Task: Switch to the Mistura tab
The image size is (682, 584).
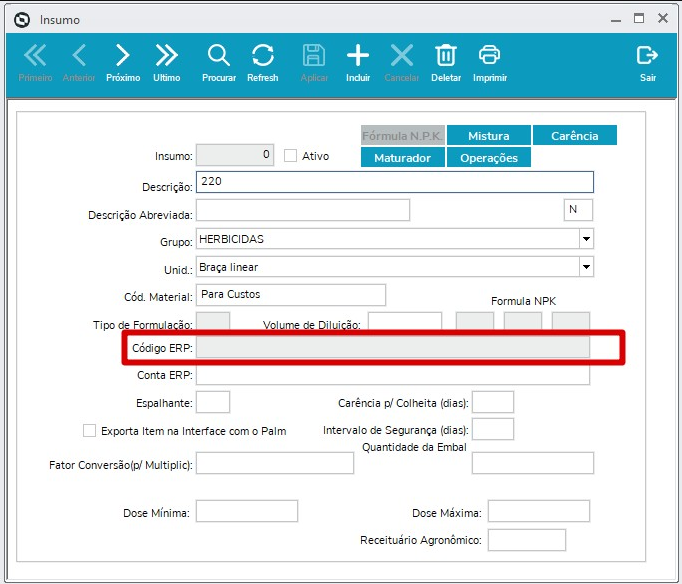Action: tap(489, 135)
